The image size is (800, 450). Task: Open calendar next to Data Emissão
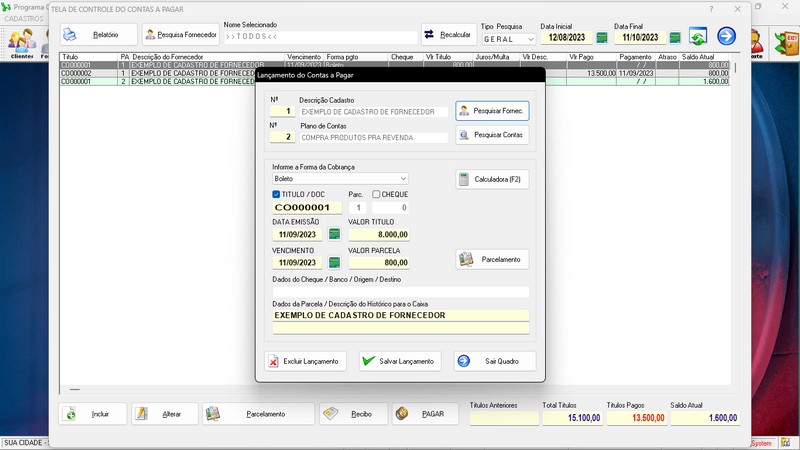334,234
